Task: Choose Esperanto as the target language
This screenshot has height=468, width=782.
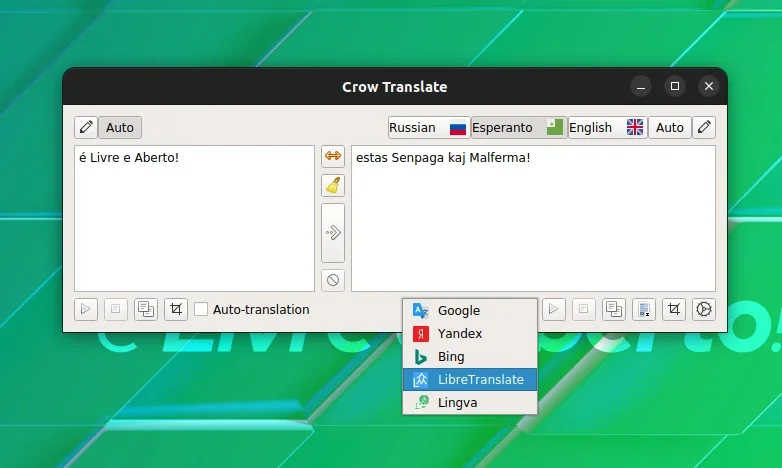Action: [519, 128]
